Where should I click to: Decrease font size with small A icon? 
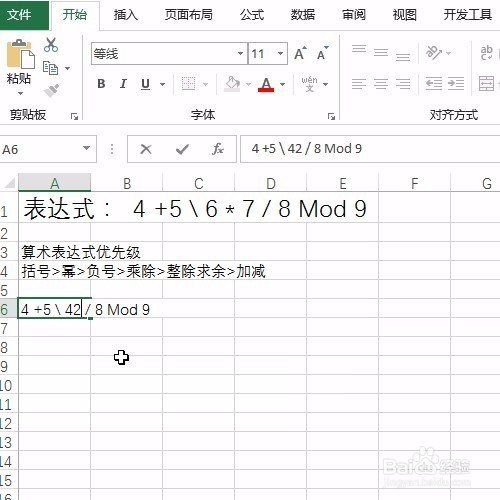322,53
